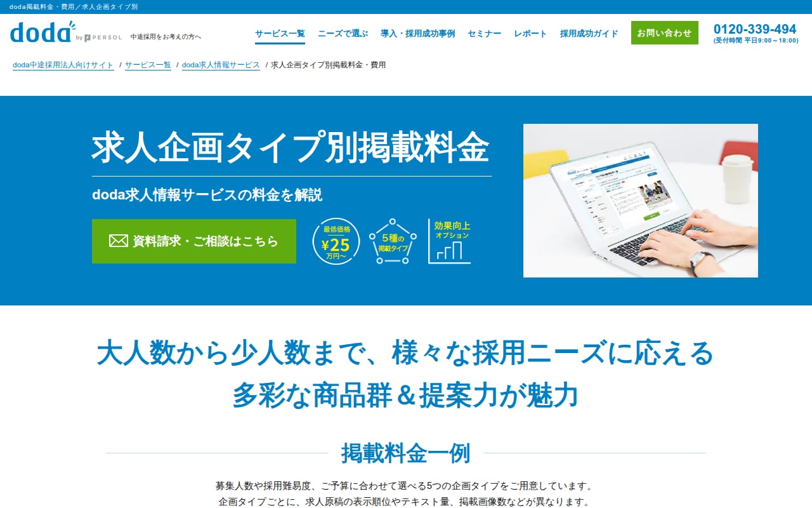
Task: Click the 中途採用をお考えの方へ text
Action: [166, 37]
